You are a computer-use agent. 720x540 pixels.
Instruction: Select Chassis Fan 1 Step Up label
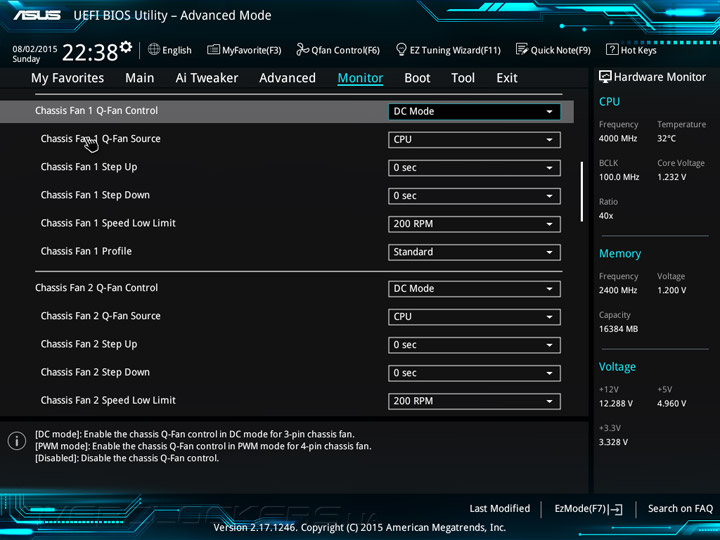point(89,167)
